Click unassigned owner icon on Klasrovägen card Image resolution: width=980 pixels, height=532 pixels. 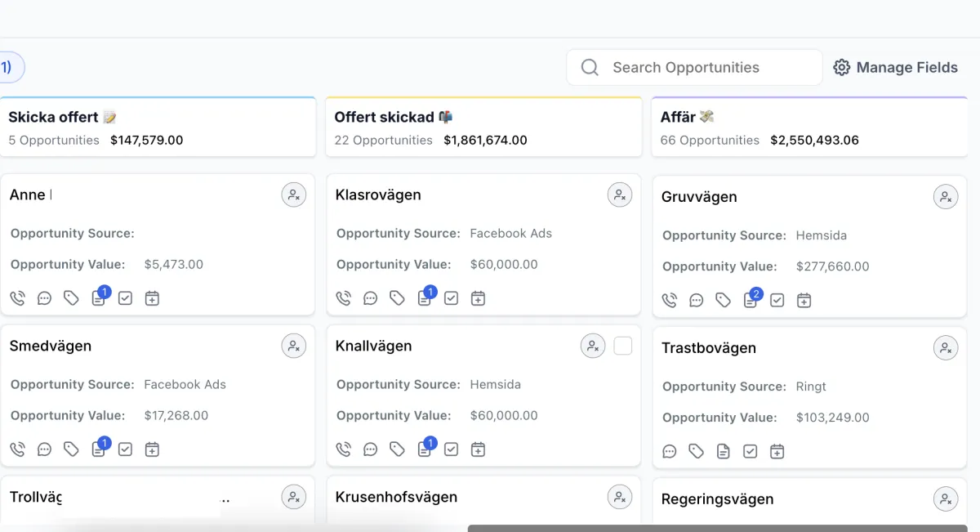click(620, 195)
